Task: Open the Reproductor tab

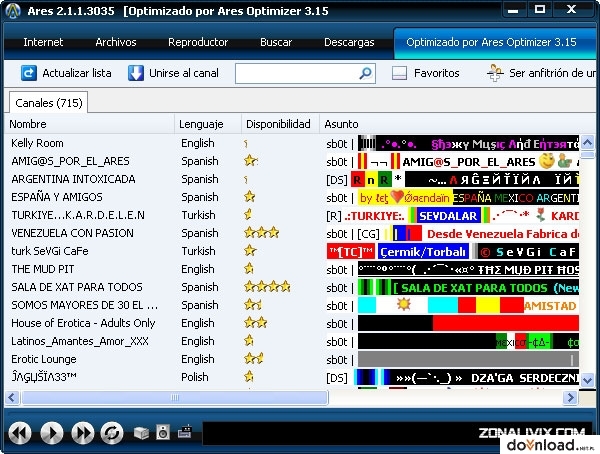Action: [198, 42]
